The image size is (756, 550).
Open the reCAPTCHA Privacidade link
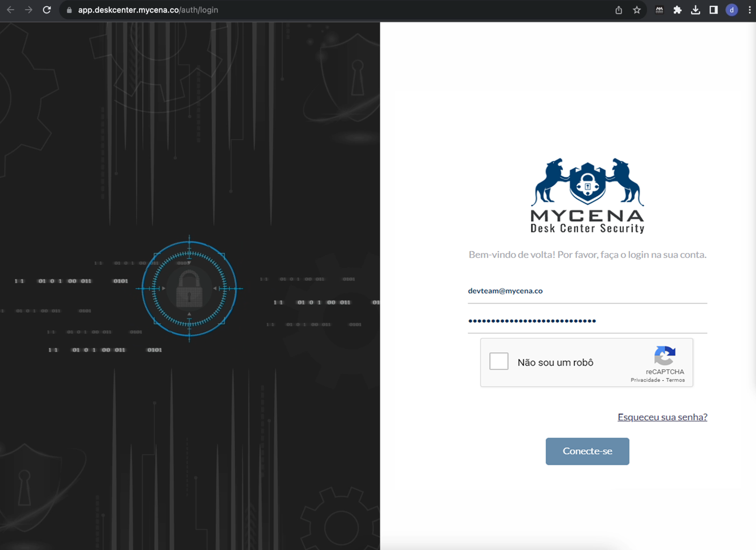point(645,380)
